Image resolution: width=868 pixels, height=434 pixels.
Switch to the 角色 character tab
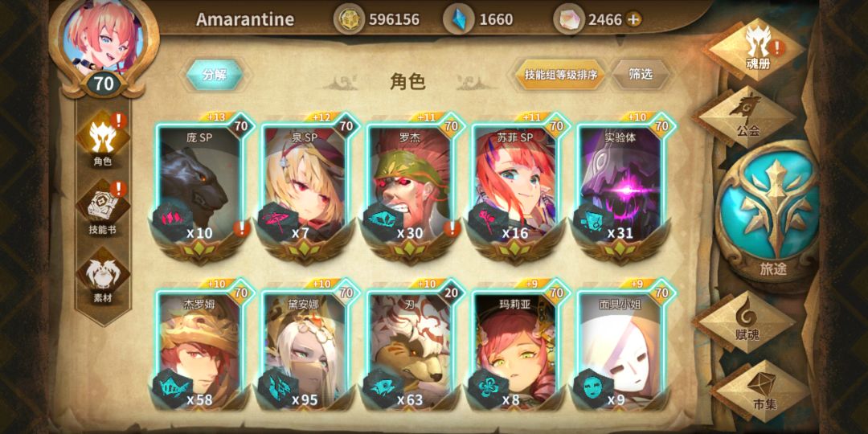coord(102,138)
